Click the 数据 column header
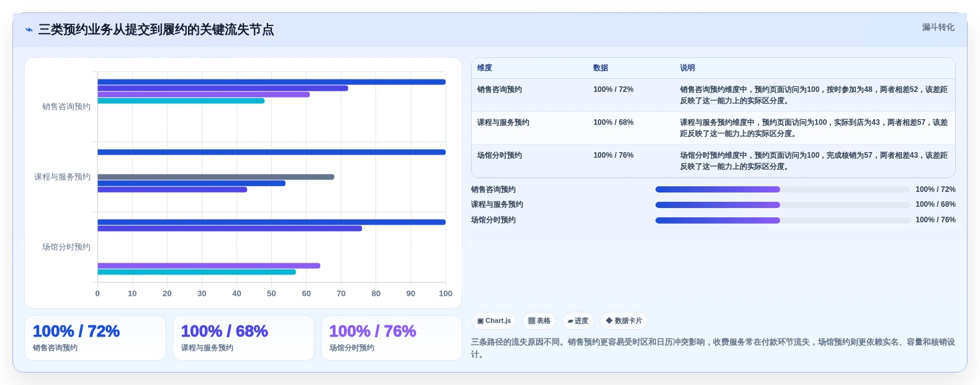The width and height of the screenshot is (980, 385). 601,68
